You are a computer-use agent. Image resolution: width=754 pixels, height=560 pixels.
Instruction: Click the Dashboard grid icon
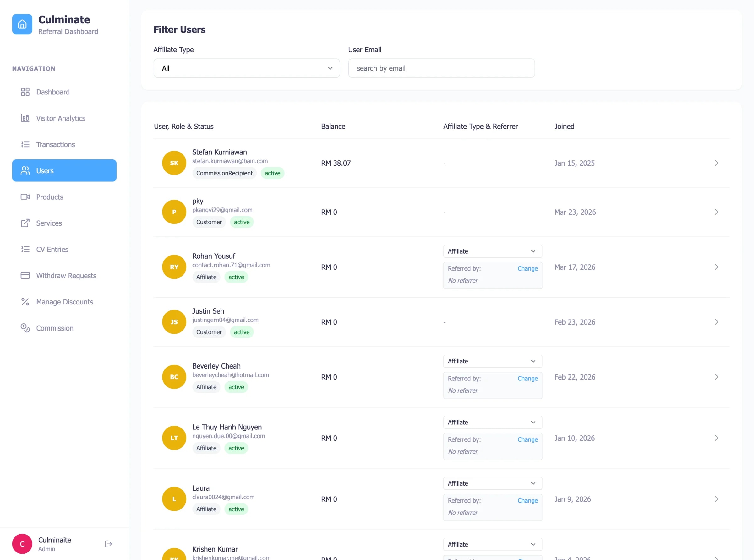[x=25, y=92]
